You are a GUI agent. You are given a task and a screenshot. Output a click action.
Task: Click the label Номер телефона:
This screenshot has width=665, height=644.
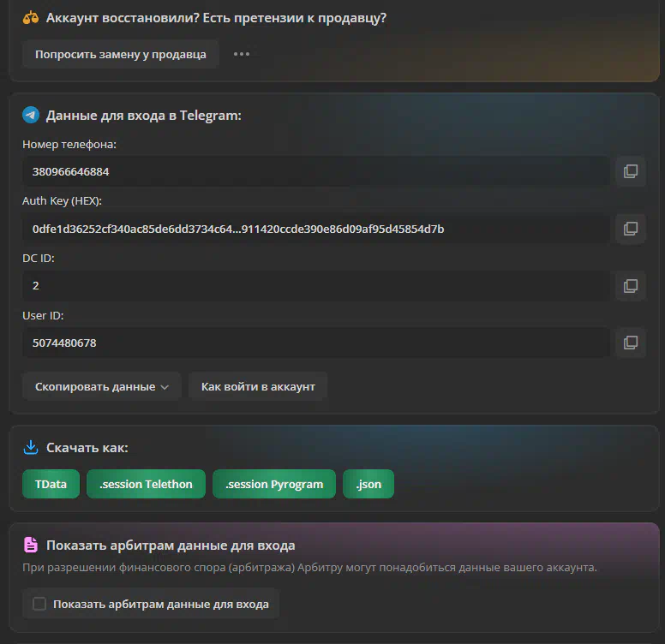point(69,145)
